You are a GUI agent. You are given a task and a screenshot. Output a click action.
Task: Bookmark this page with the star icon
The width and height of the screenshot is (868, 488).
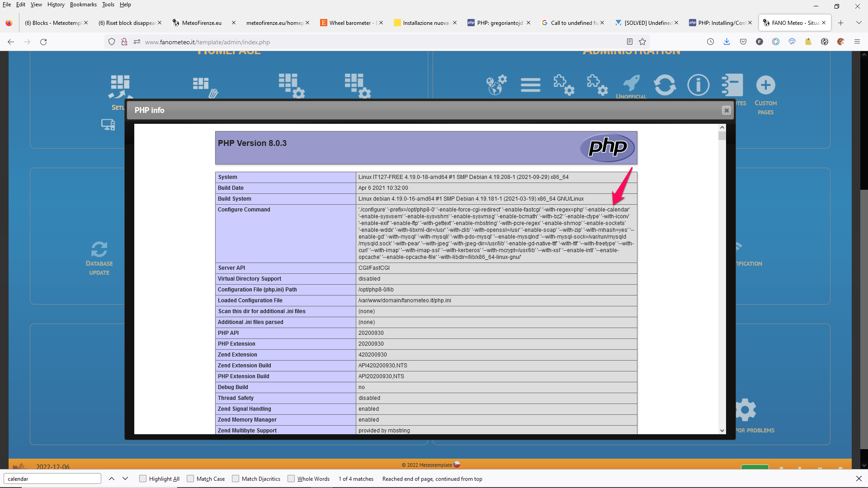pyautogui.click(x=642, y=42)
